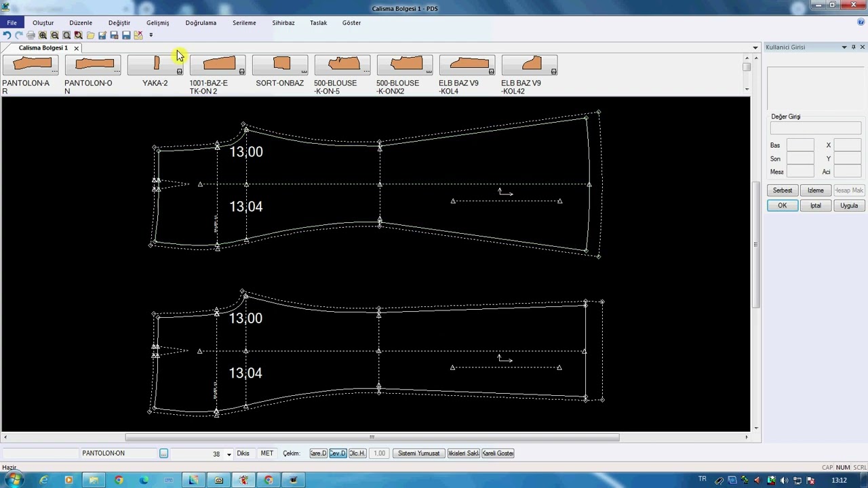Viewport: 868px width, 488px height.
Task: Toggle the Kare.D option
Action: coord(319,453)
